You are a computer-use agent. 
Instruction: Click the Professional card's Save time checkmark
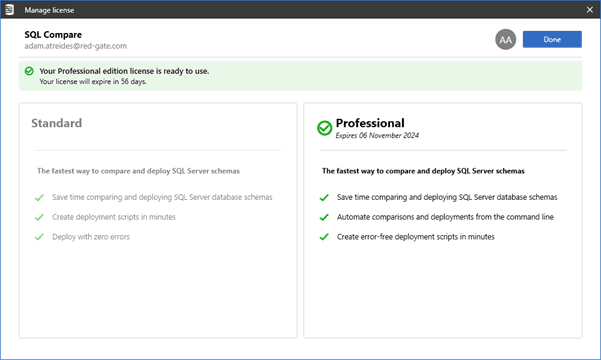324,197
